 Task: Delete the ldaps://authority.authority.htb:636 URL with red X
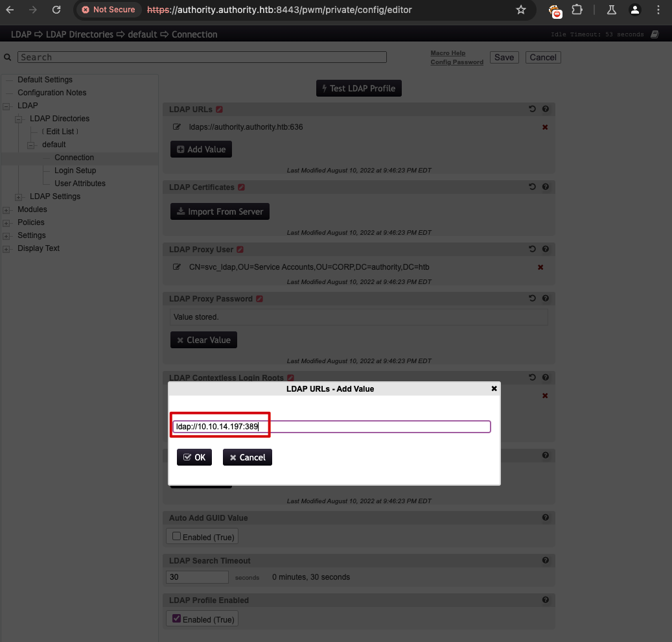tap(544, 127)
